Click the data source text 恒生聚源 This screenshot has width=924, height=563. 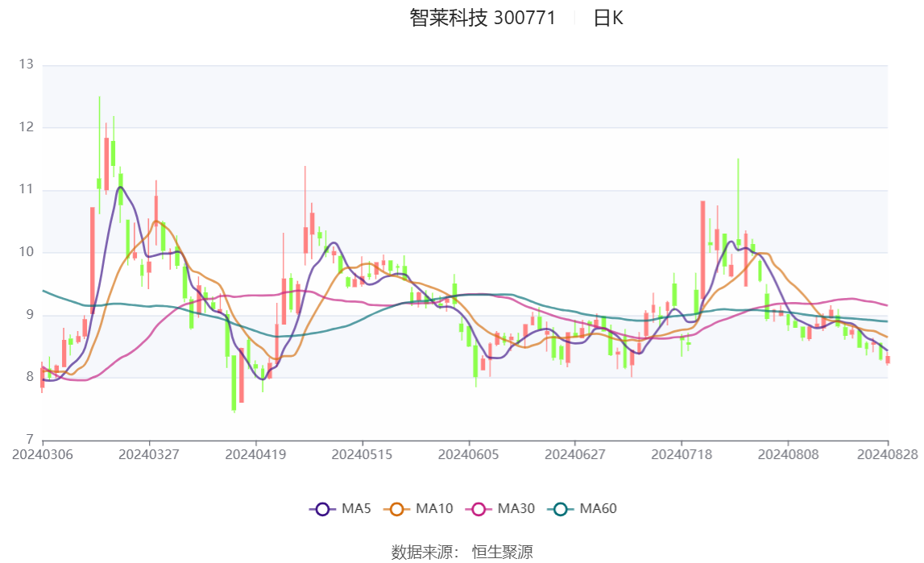(502, 553)
